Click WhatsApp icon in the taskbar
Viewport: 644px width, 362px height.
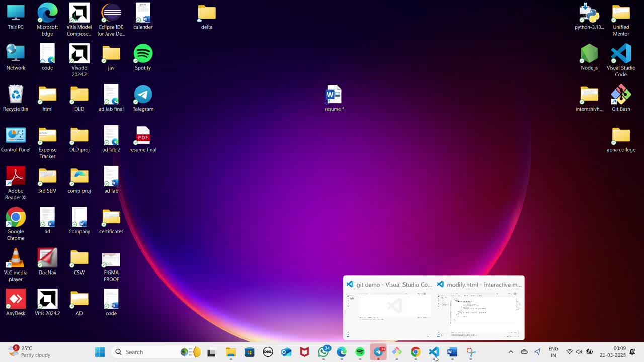point(324,352)
